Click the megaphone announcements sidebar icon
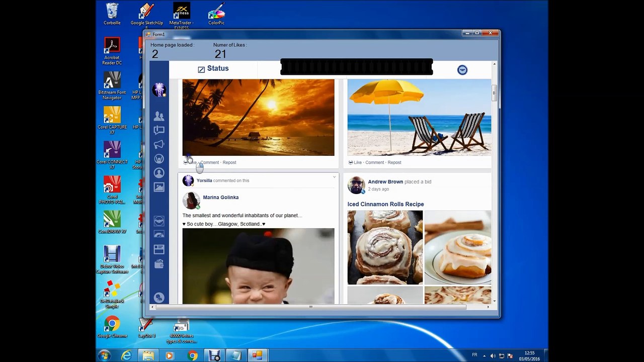This screenshot has width=644, height=362. pos(159,144)
